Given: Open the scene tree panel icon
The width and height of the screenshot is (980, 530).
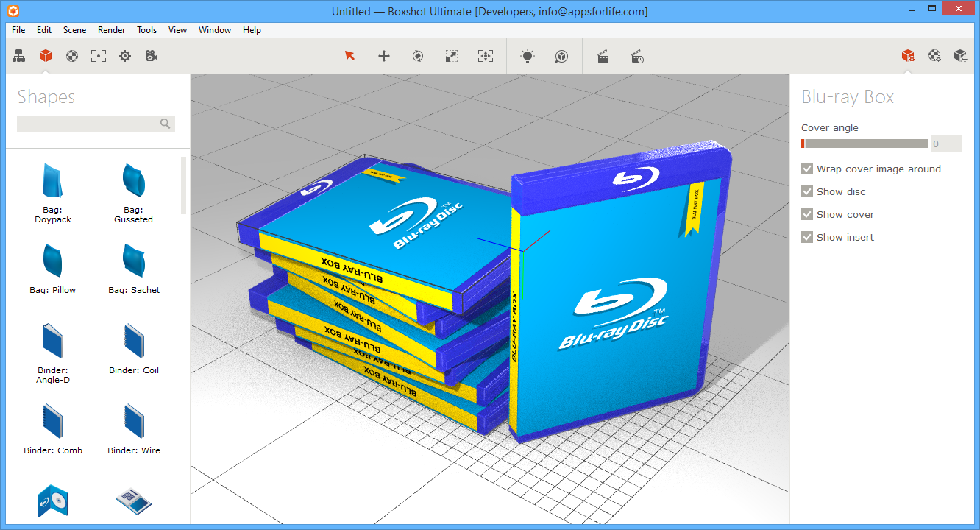Looking at the screenshot, I should [x=19, y=56].
